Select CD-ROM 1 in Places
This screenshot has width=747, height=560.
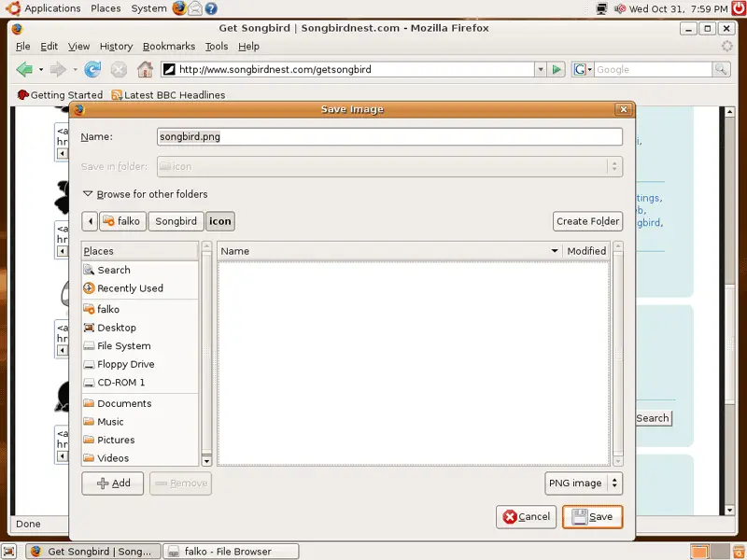pos(140,383)
